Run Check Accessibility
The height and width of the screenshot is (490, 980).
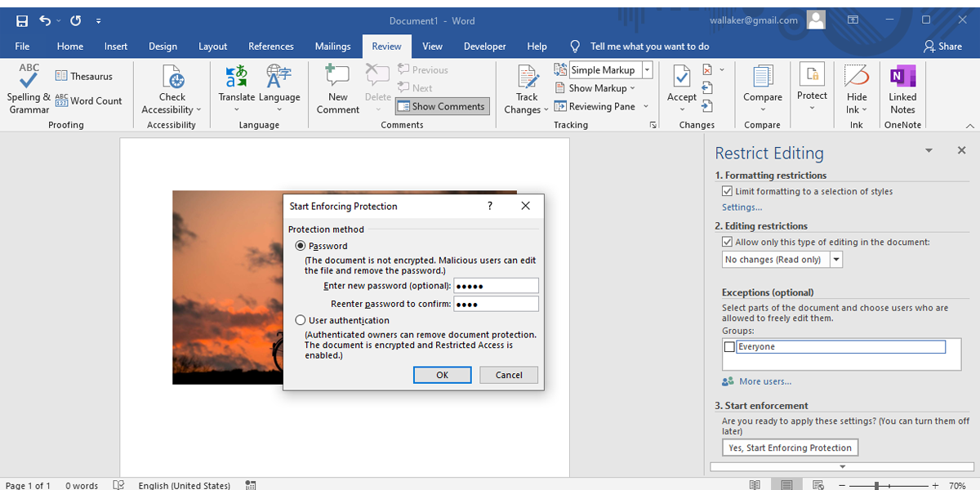point(171,88)
